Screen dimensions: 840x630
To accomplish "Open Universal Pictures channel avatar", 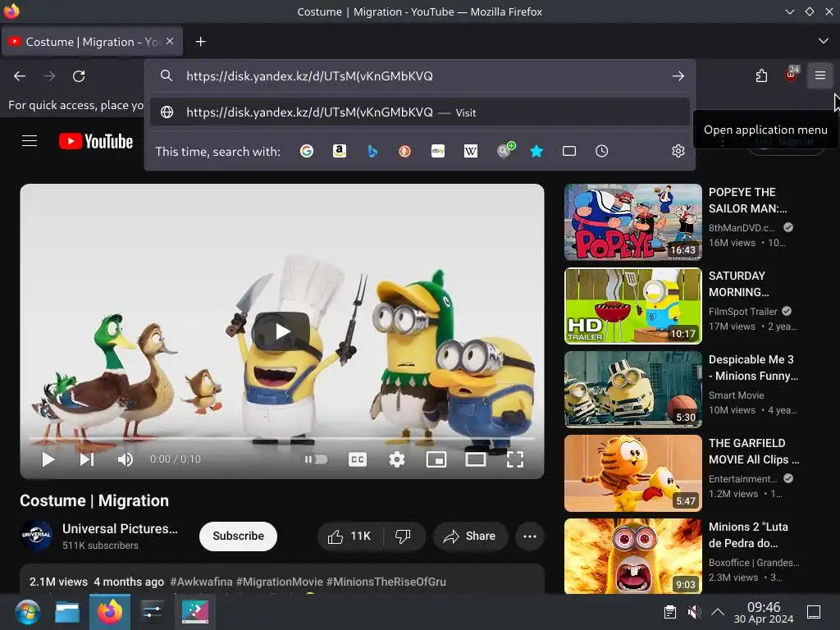I will pos(36,535).
